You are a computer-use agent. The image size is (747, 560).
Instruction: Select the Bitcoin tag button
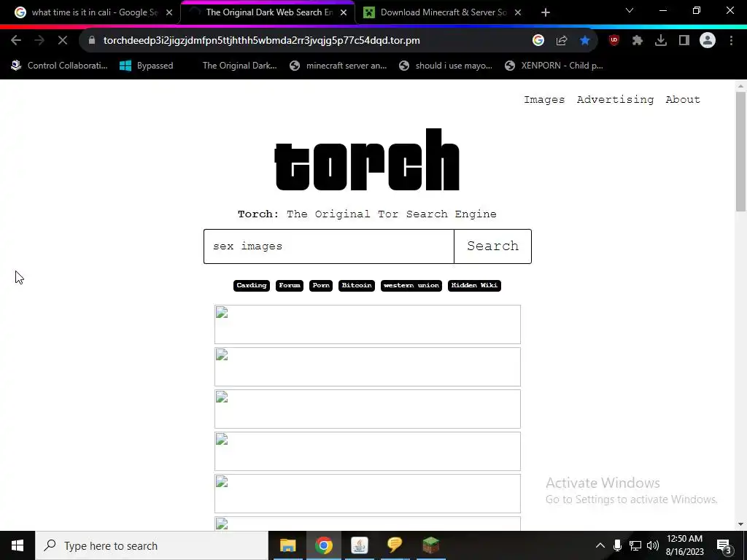point(357,285)
